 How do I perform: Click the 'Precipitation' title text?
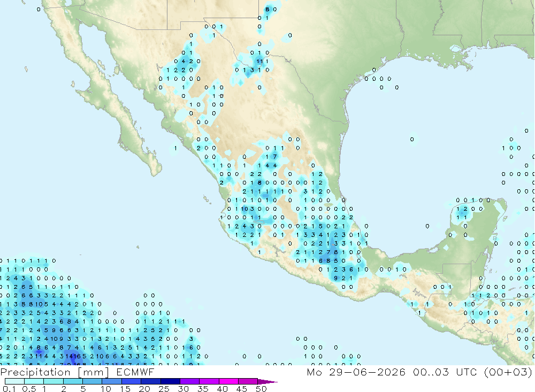coord(35,372)
